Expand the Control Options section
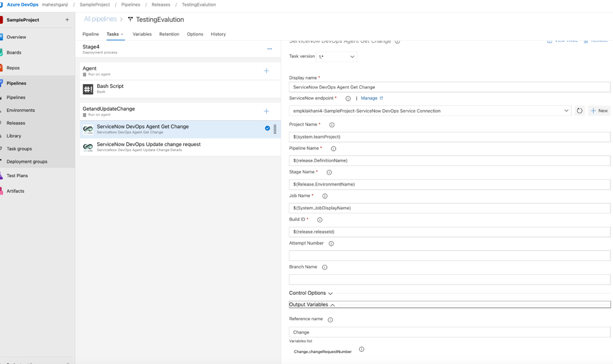Viewport: 613px width, 364px height. click(x=311, y=293)
